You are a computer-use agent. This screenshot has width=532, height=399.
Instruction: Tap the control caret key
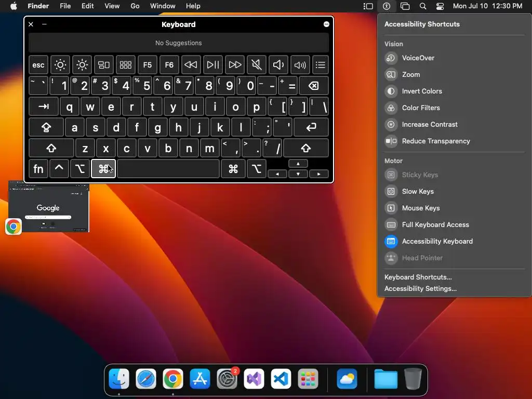coord(59,169)
